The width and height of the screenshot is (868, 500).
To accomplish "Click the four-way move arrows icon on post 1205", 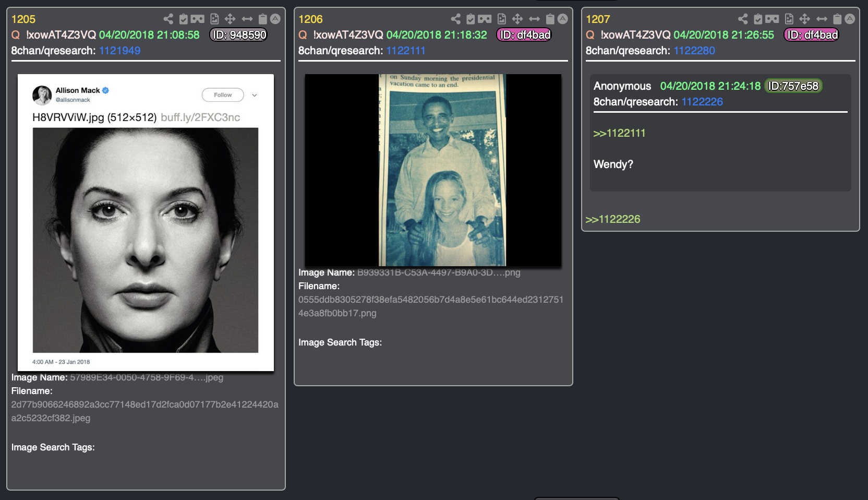I will [230, 19].
